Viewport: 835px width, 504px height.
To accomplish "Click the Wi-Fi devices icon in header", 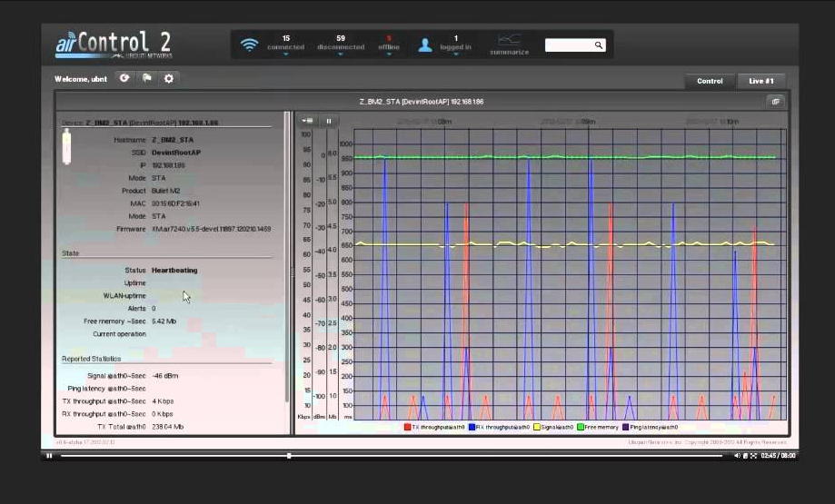I will point(249,44).
